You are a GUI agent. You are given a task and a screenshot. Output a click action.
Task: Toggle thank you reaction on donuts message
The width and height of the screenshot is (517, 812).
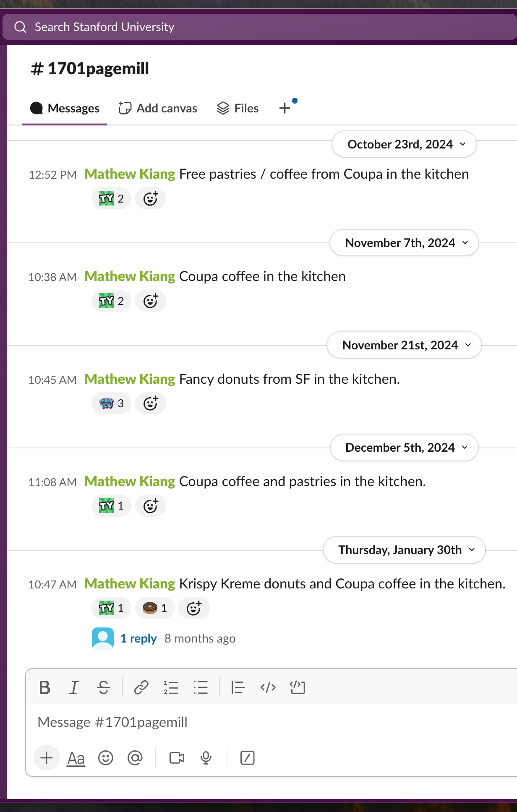coord(111,403)
